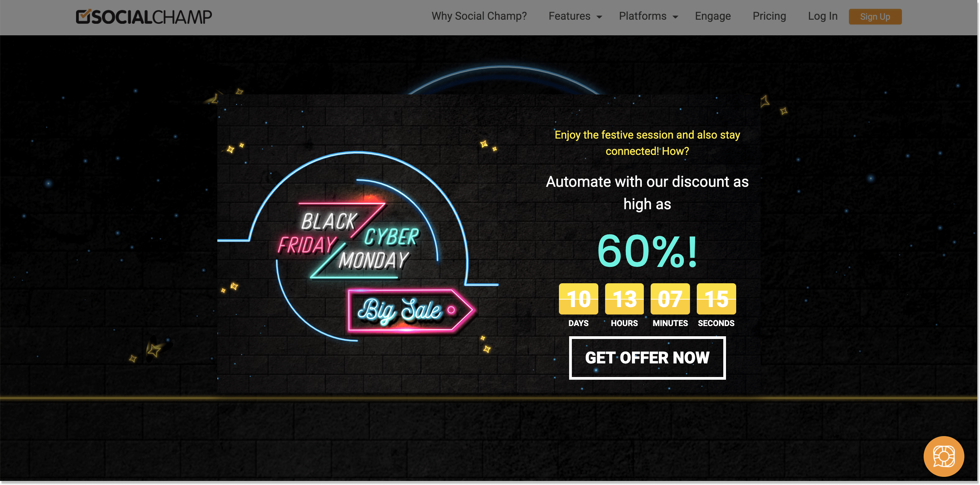980x485 pixels.
Task: Open the Why Social Champ? page
Action: (479, 16)
